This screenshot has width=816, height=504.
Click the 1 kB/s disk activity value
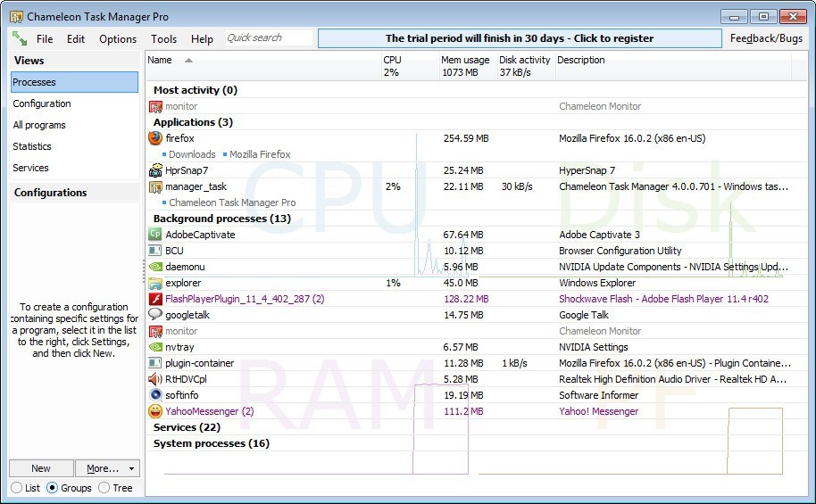coord(514,363)
